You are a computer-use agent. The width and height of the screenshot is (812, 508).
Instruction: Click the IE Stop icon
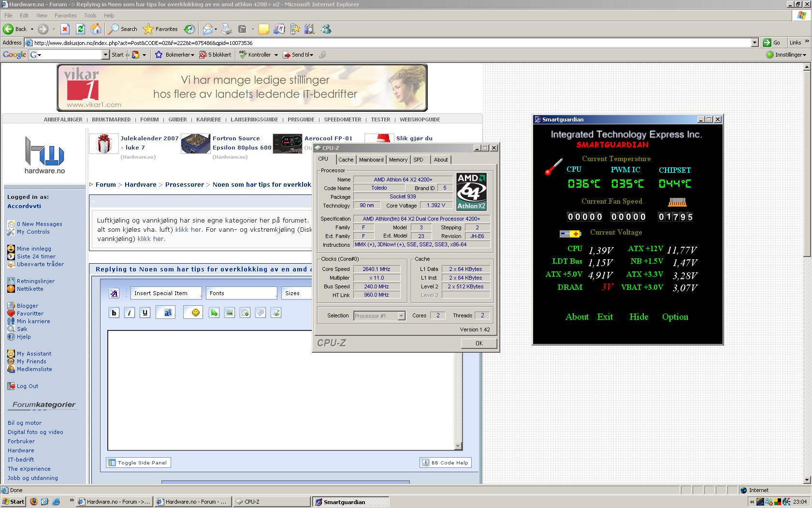click(x=65, y=29)
